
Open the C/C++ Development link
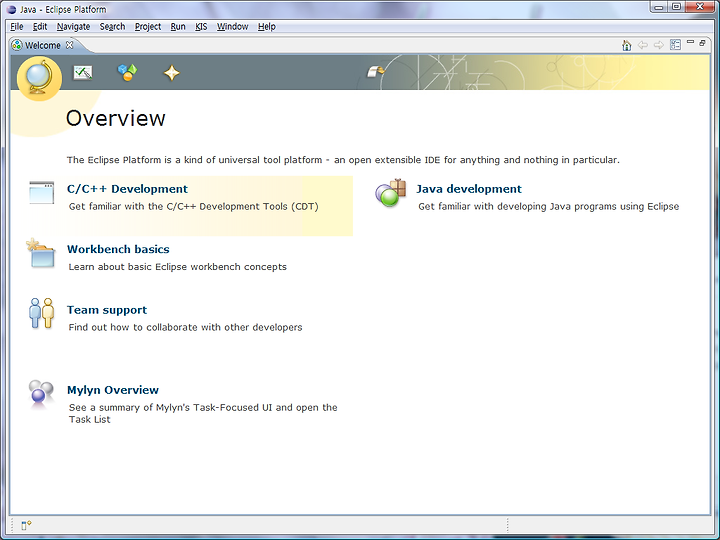(x=127, y=189)
